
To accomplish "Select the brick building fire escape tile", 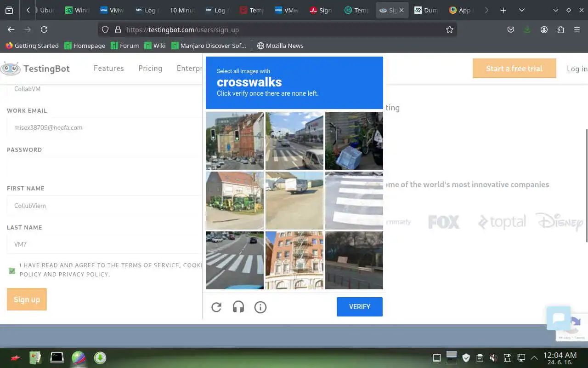I will pos(294,260).
